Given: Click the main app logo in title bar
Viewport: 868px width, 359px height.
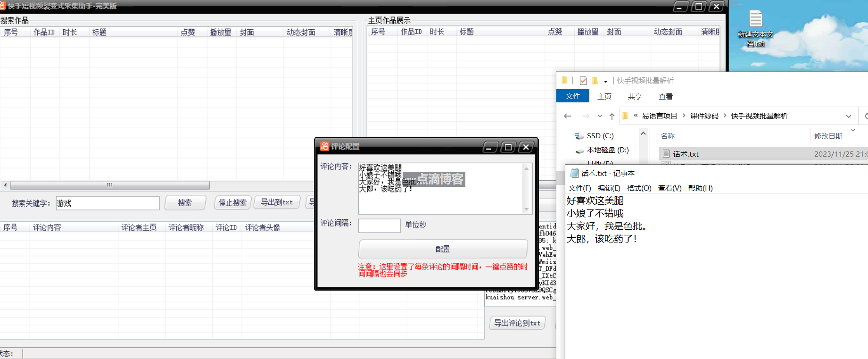Looking at the screenshot, I should coord(2,6).
